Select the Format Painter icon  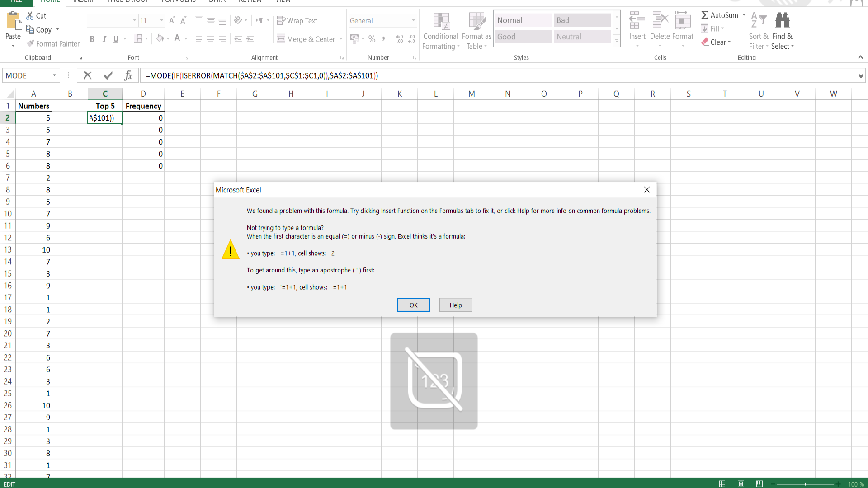pos(30,43)
